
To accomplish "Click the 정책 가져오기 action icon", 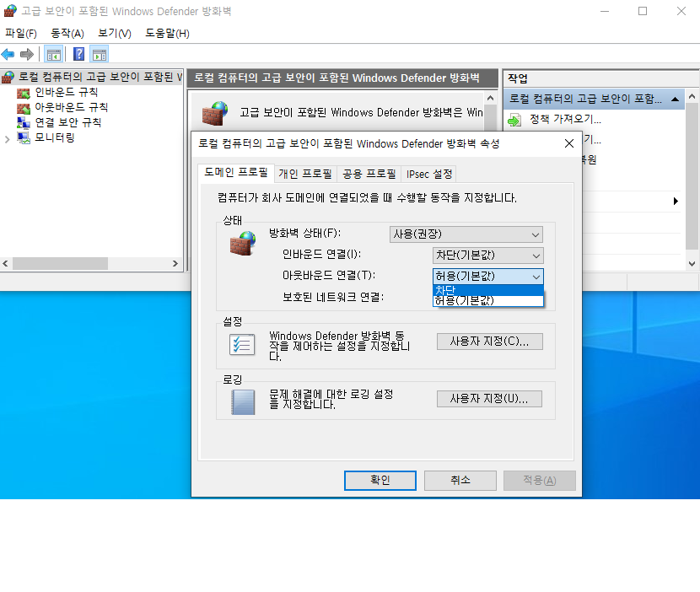I will pyautogui.click(x=513, y=119).
